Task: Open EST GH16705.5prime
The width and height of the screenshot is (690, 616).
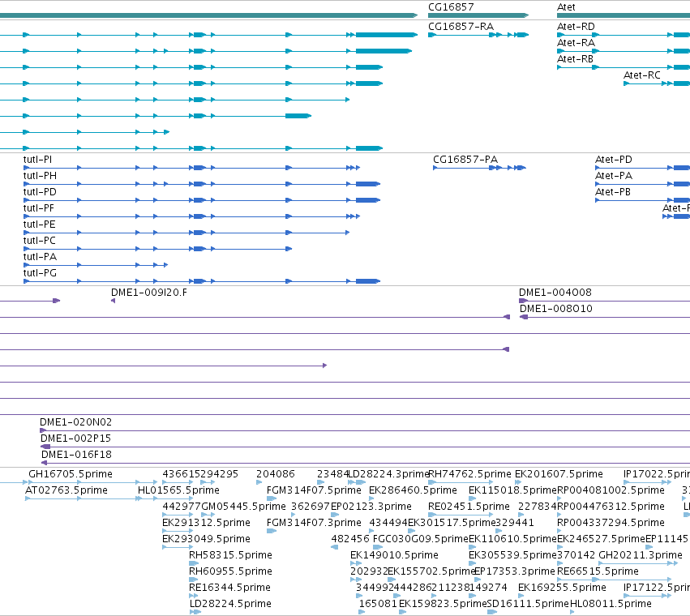Action: pyautogui.click(x=71, y=474)
